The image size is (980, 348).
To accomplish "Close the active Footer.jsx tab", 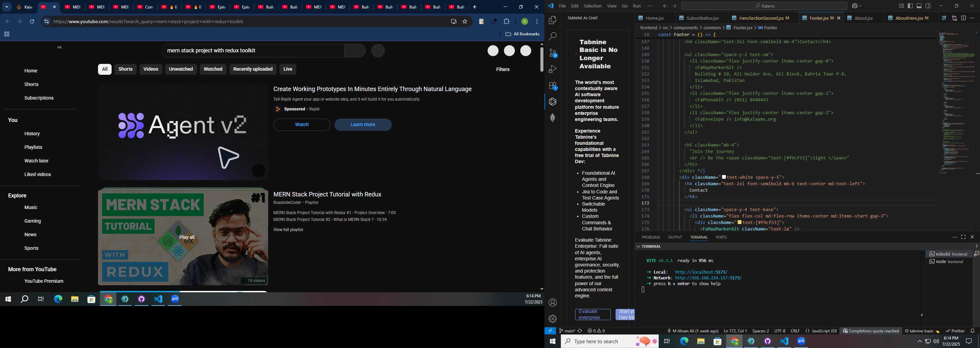I will [838, 18].
